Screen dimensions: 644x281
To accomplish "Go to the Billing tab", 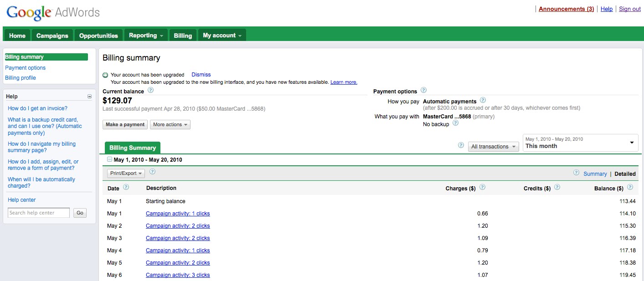I will click(183, 36).
